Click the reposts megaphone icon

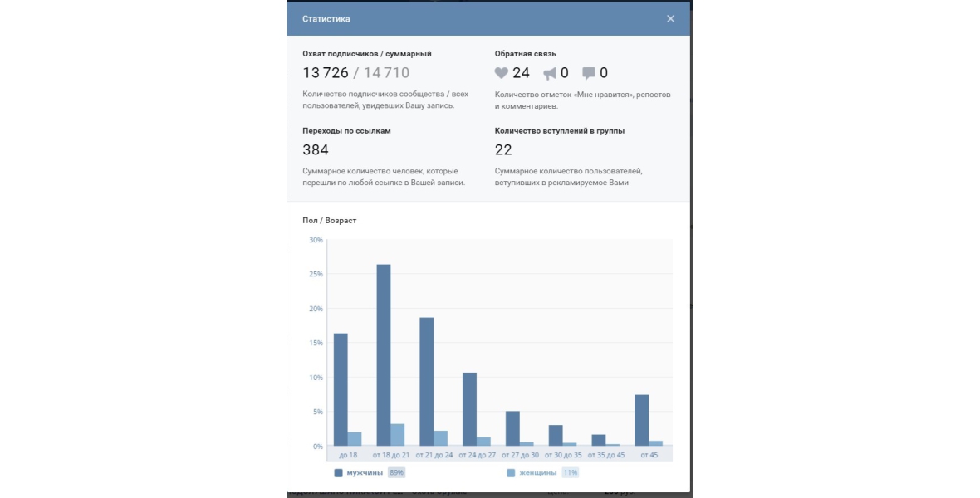[550, 74]
